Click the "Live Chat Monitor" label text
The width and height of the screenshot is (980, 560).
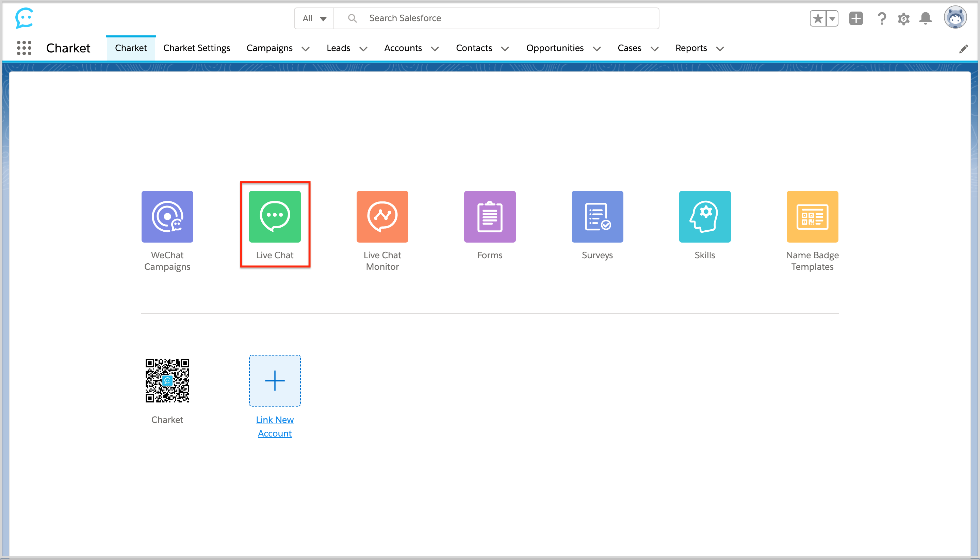[382, 261]
